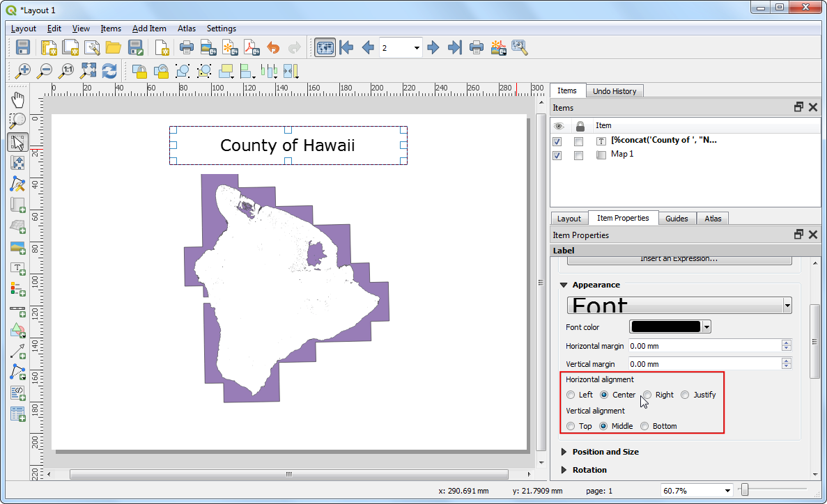Click the Zoom In magnifier icon

(x=23, y=70)
